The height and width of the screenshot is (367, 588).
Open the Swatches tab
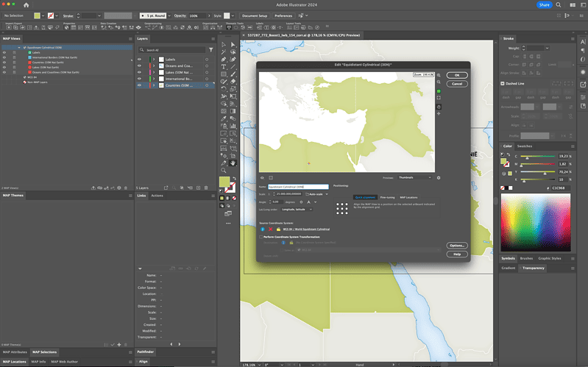[x=524, y=146]
